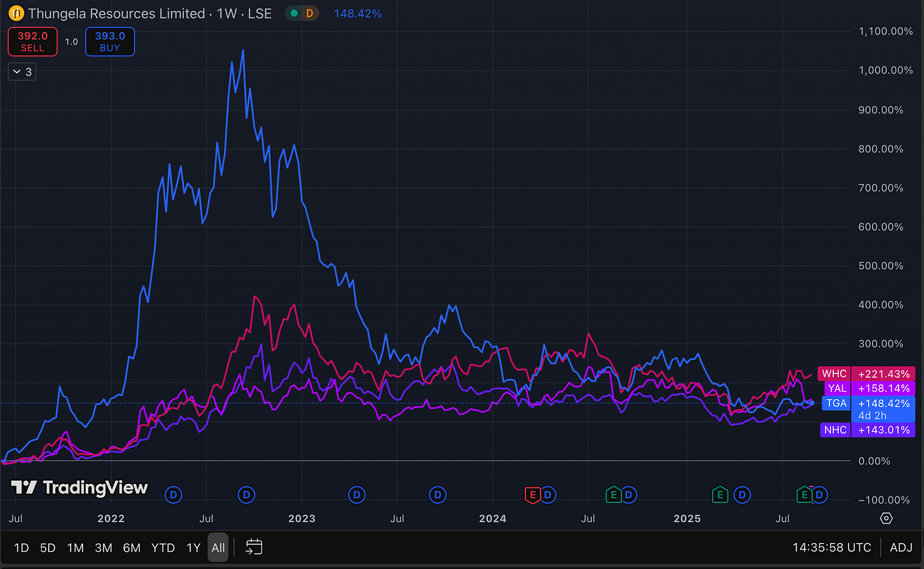
Task: Click the 2023 label on time axis
Action: point(301,519)
